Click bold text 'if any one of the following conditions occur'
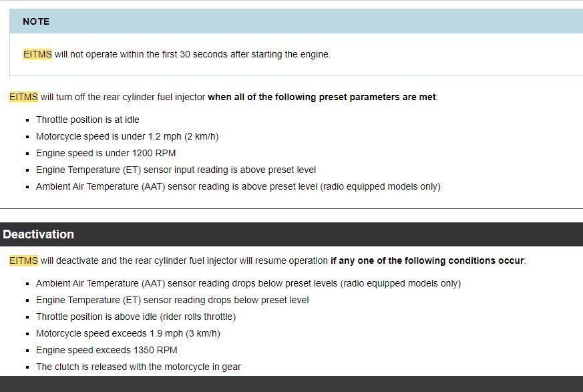583x392 pixels. coord(427,260)
